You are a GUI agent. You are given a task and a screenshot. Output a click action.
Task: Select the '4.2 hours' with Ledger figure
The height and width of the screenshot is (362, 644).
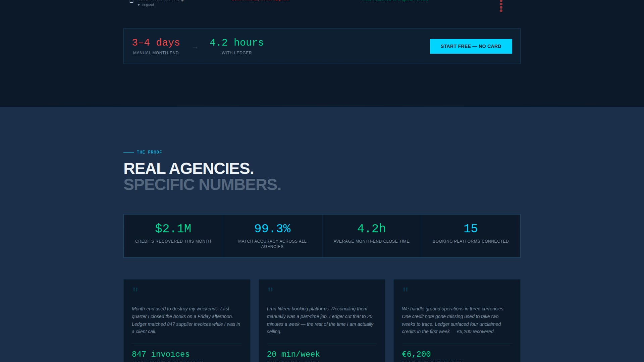236,43
